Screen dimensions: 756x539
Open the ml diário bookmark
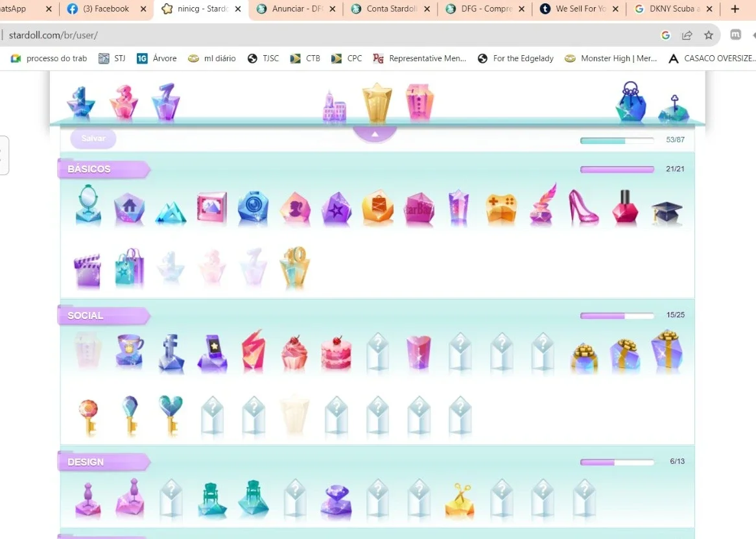211,58
